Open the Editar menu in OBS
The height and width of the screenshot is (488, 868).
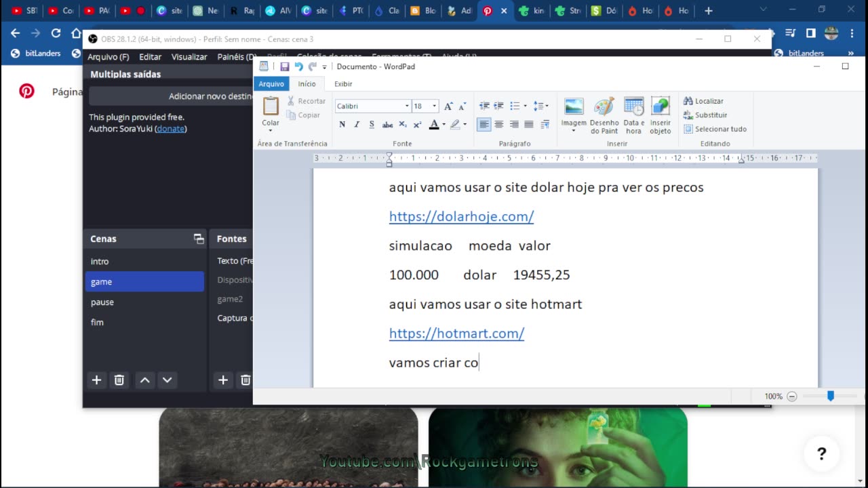(151, 57)
